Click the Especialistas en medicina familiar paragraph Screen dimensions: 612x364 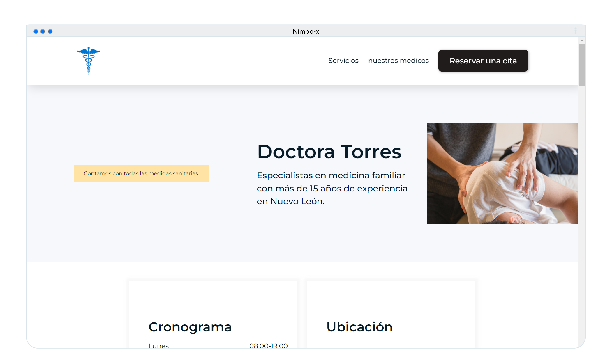pos(332,188)
